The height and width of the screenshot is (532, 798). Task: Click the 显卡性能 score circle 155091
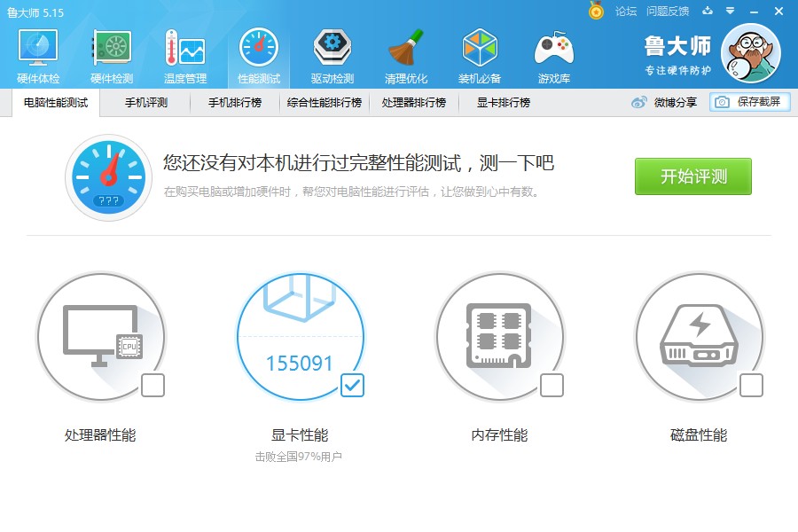(301, 337)
